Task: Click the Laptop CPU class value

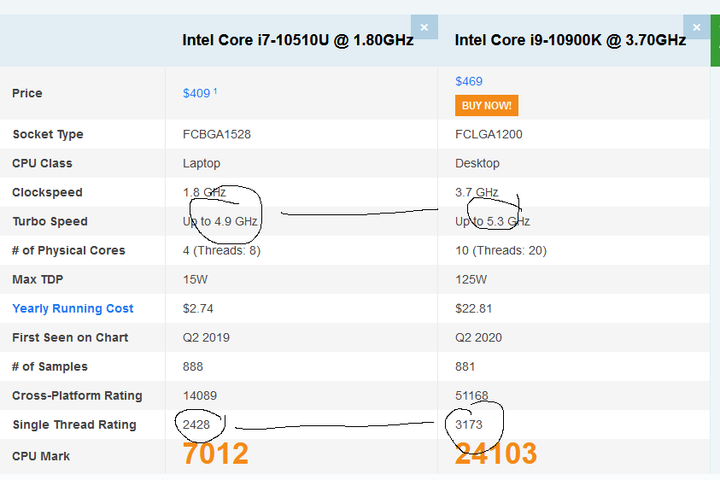Action: 202,163
